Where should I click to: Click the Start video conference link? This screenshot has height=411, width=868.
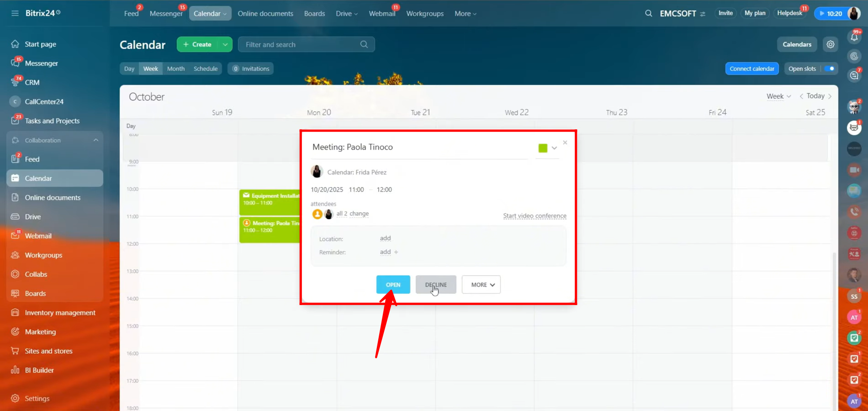pyautogui.click(x=535, y=216)
